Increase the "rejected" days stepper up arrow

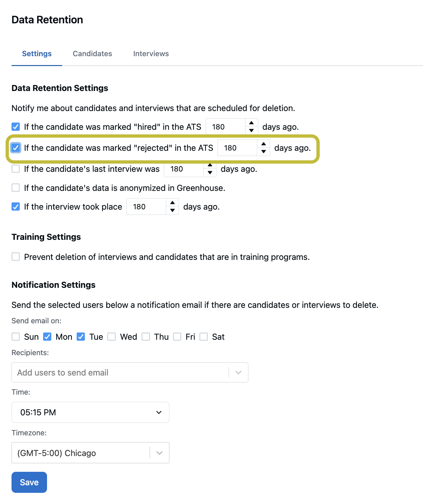263,144
